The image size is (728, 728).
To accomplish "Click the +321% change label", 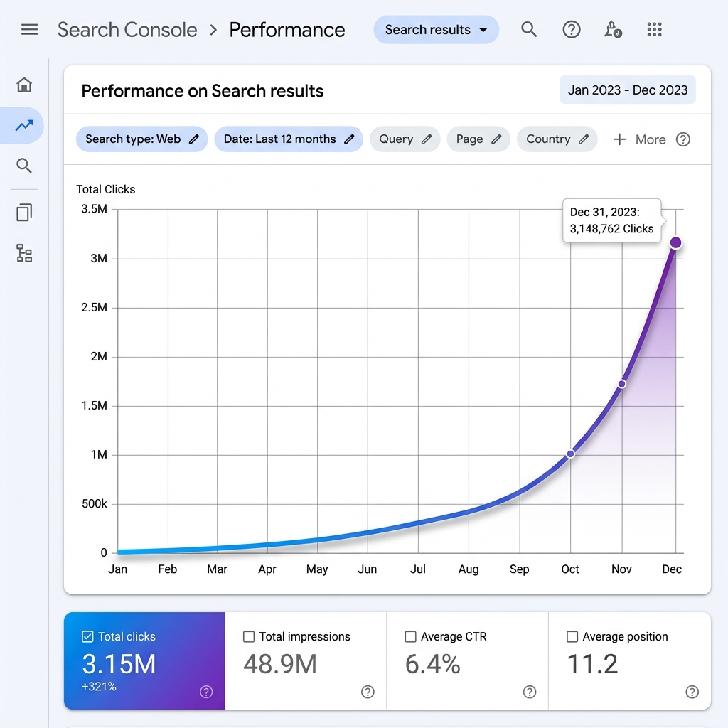I will 99,687.
